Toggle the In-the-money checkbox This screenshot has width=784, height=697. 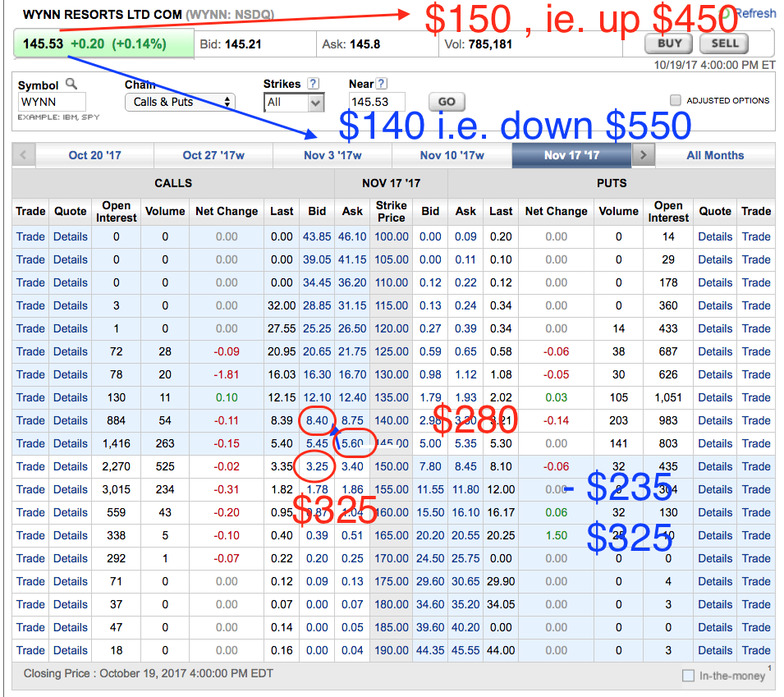(688, 676)
